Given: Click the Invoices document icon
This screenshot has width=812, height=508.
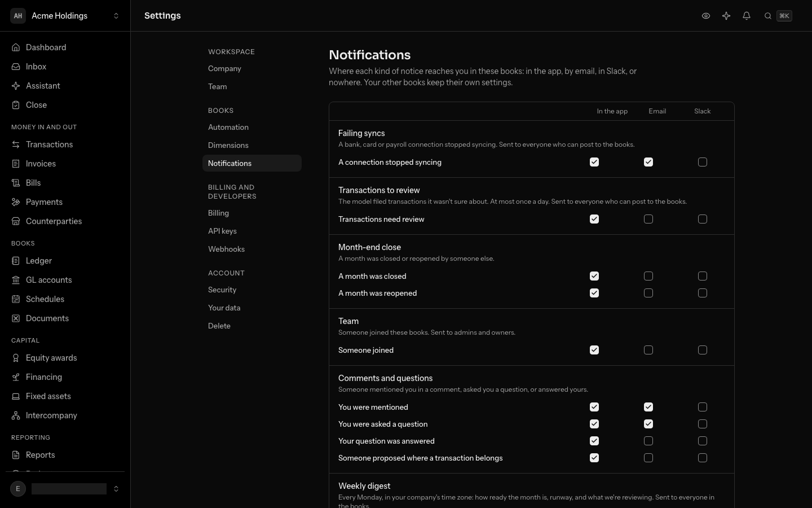Looking at the screenshot, I should [x=16, y=164].
